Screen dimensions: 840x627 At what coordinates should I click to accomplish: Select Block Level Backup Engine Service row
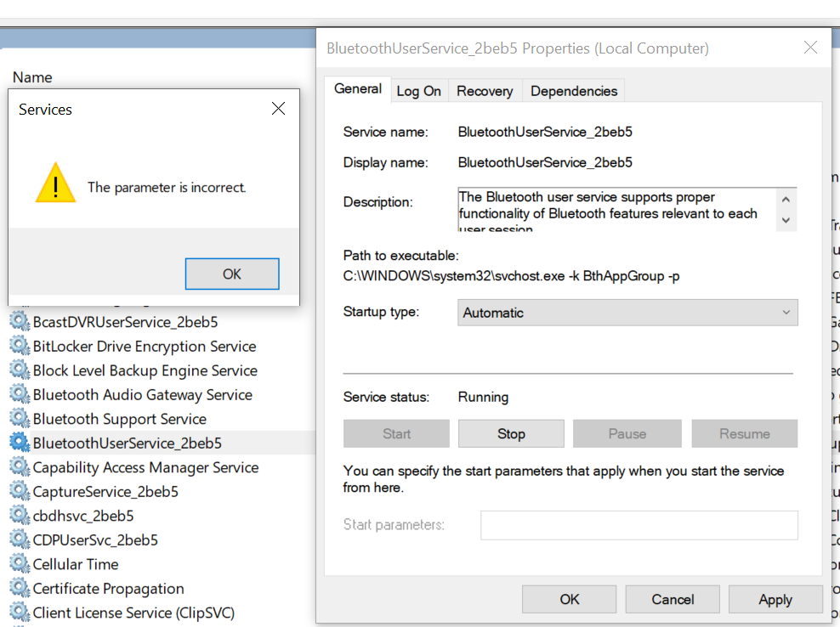pos(145,370)
